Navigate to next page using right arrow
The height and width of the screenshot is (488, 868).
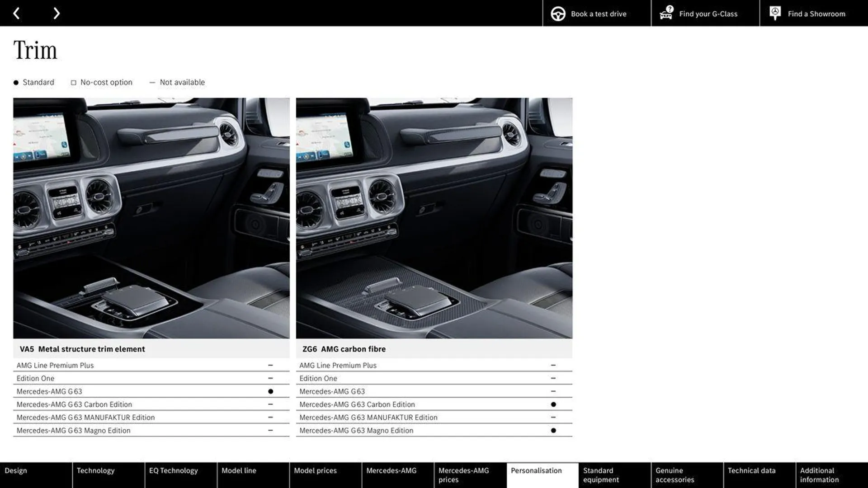(x=56, y=13)
